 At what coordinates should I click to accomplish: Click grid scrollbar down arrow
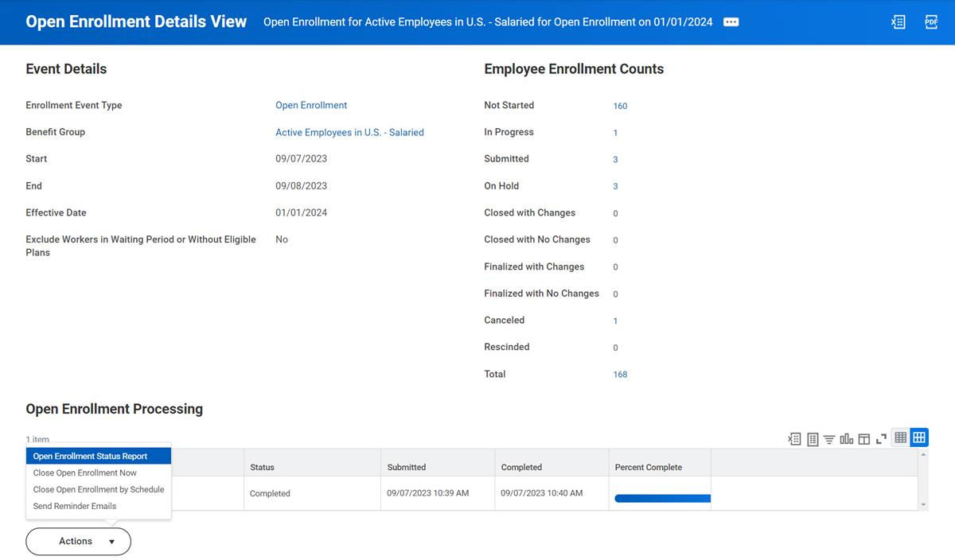tap(923, 505)
